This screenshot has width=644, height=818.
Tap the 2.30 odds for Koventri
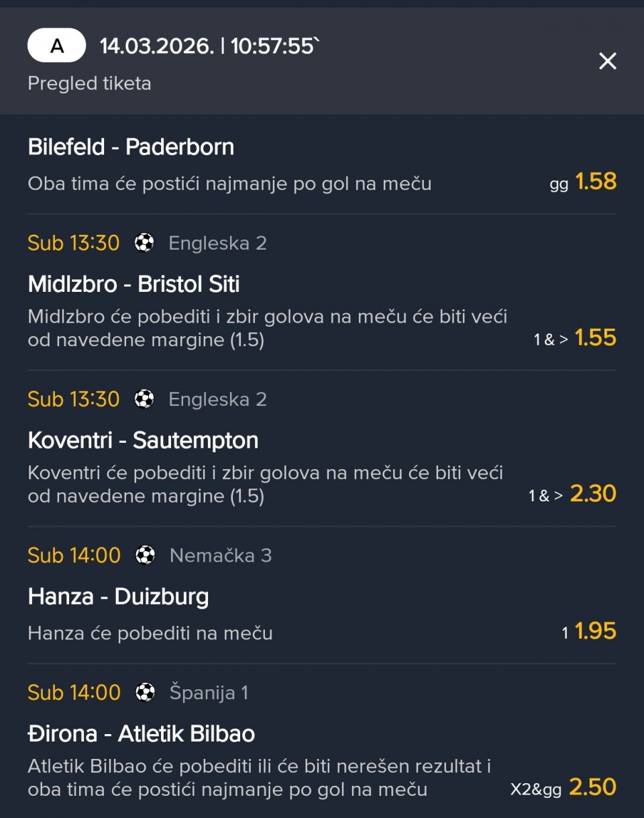click(593, 495)
